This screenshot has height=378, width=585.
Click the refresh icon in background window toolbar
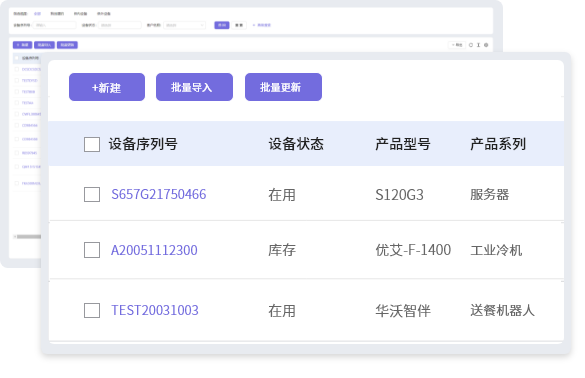(x=471, y=45)
